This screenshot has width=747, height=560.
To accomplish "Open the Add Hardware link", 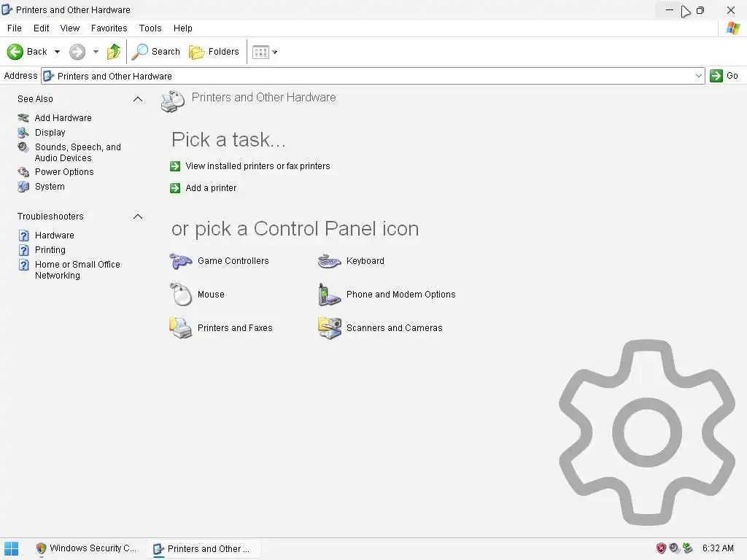I will (63, 117).
